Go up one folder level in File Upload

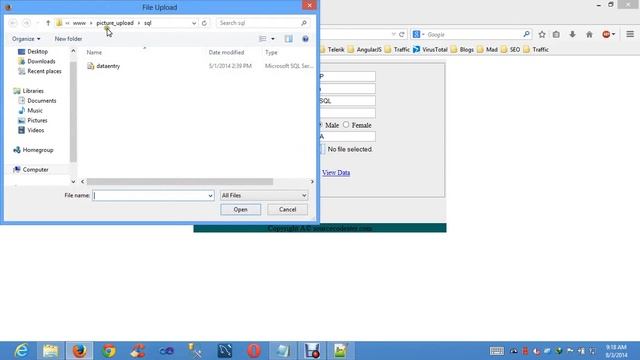48,23
